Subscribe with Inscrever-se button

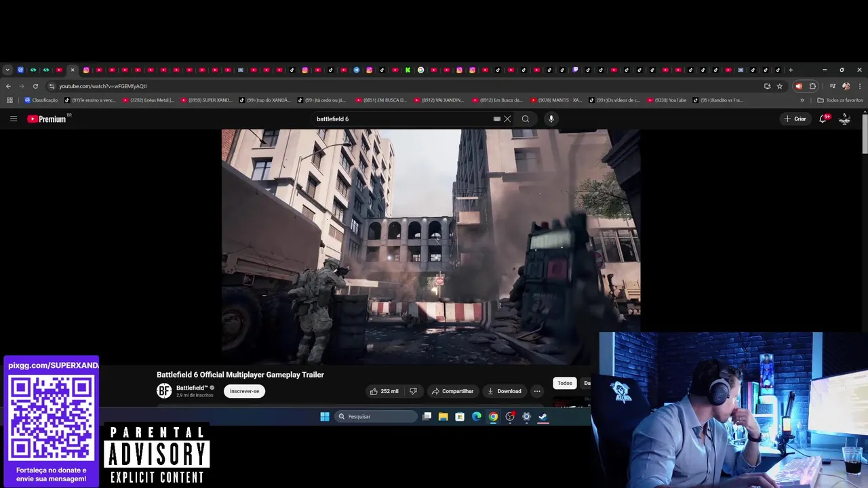[244, 391]
